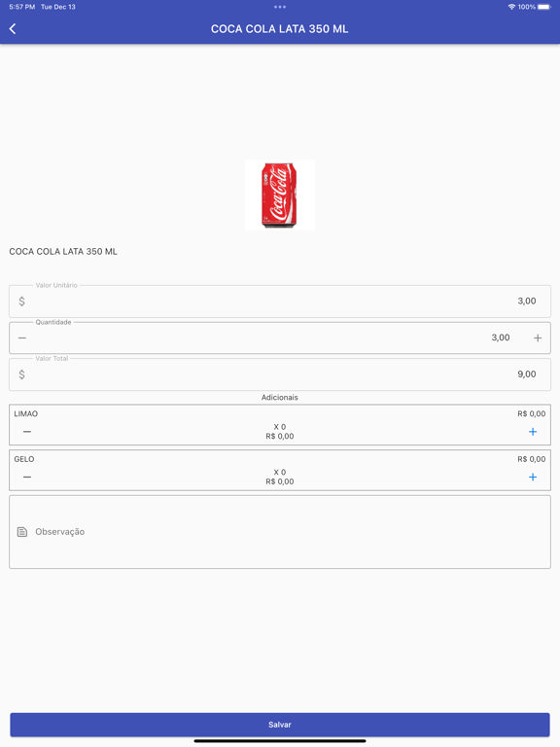The height and width of the screenshot is (747, 560).
Task: Decrease Quantidade with the minus icon
Action: [22, 338]
